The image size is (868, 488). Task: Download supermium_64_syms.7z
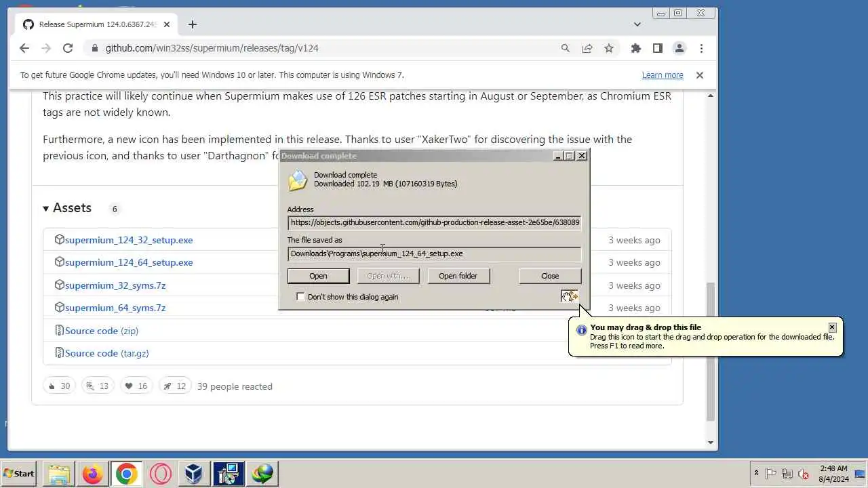click(115, 308)
